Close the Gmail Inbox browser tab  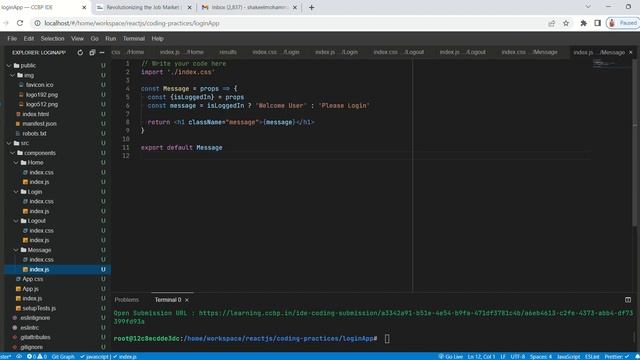[x=295, y=7]
